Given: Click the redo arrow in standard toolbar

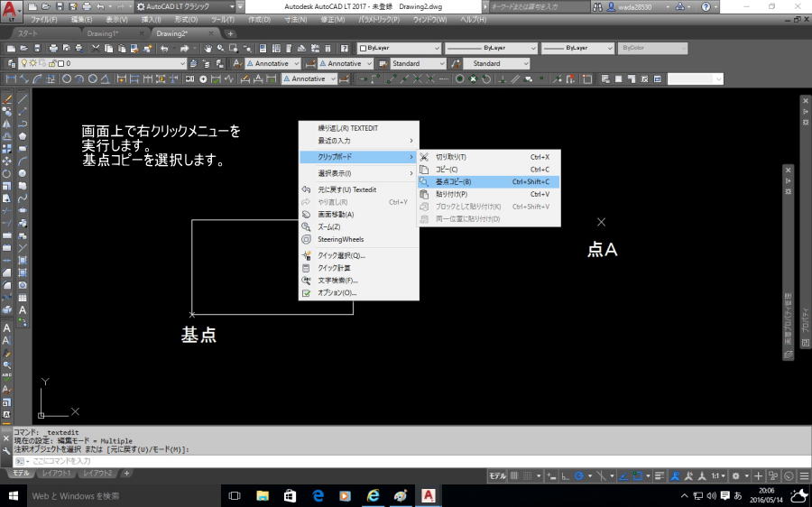Looking at the screenshot, I should pyautogui.click(x=184, y=48).
